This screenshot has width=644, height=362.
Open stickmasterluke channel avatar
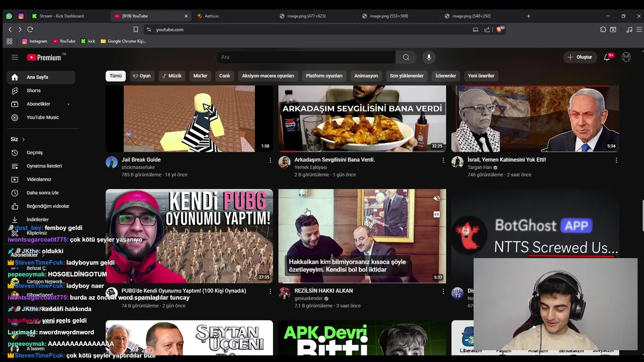click(112, 162)
